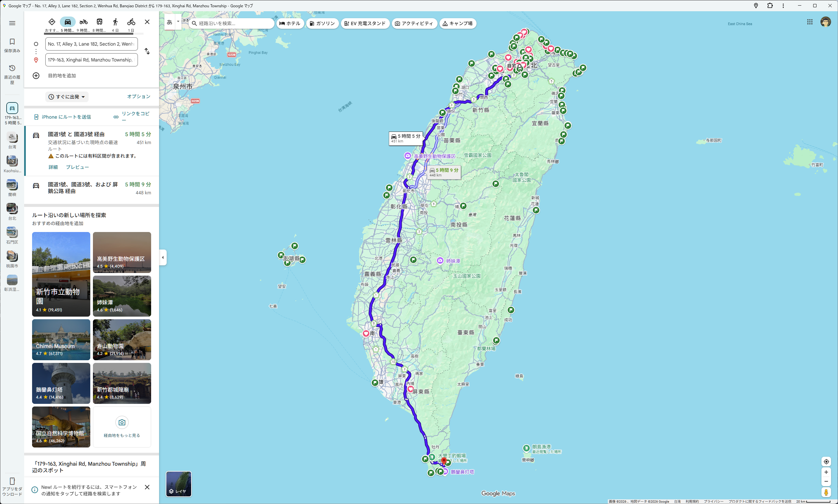Click the 詳細 link for the first route
The height and width of the screenshot is (504, 838).
(53, 167)
